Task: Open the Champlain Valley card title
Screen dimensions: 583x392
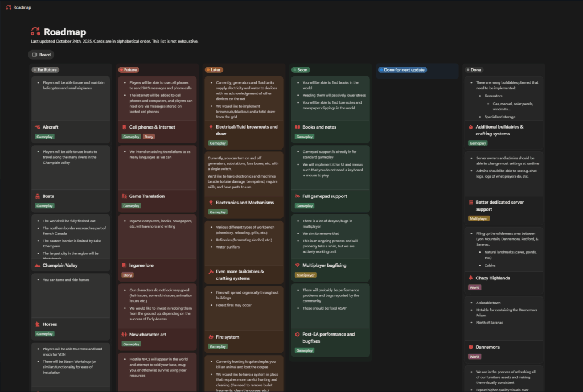Action: pyautogui.click(x=60, y=266)
